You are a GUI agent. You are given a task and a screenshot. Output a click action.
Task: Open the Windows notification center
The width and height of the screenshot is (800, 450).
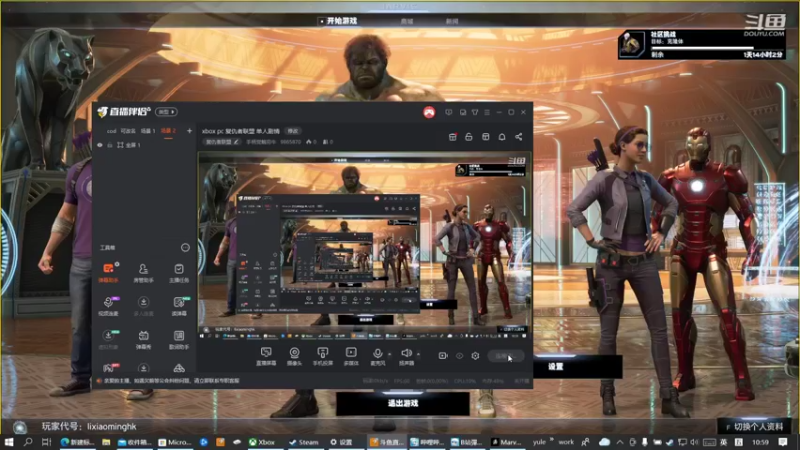[x=783, y=442]
